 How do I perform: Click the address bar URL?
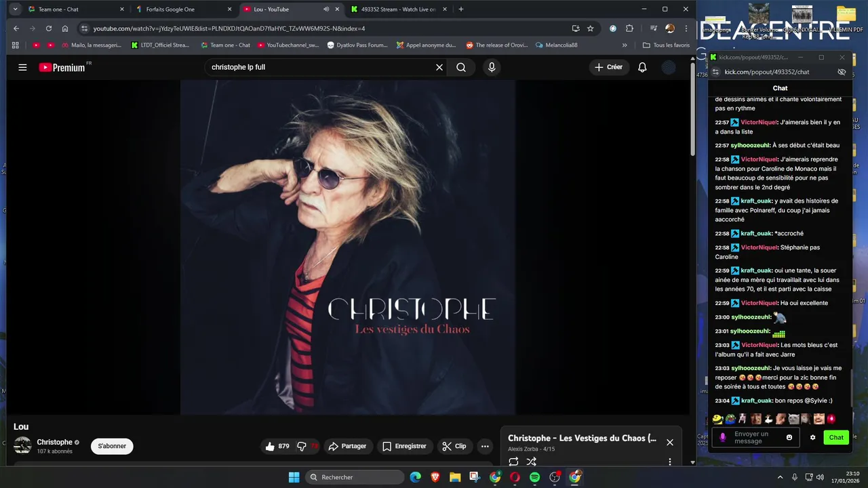click(x=229, y=28)
